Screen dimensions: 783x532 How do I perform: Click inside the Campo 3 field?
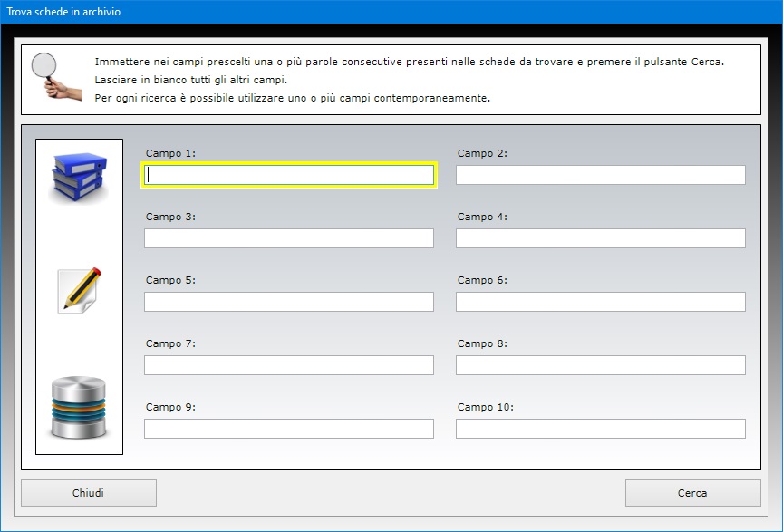(289, 238)
